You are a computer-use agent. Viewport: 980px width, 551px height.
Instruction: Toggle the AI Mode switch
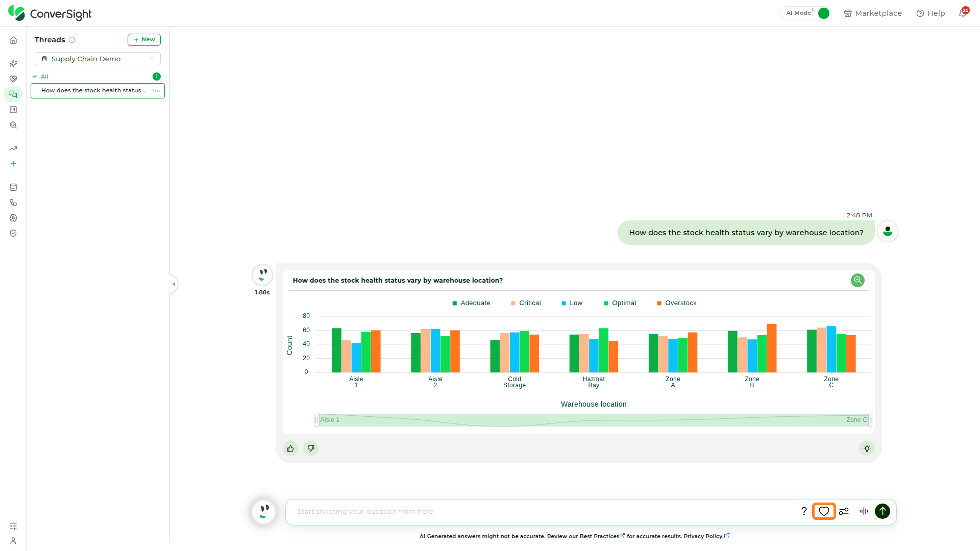(823, 13)
